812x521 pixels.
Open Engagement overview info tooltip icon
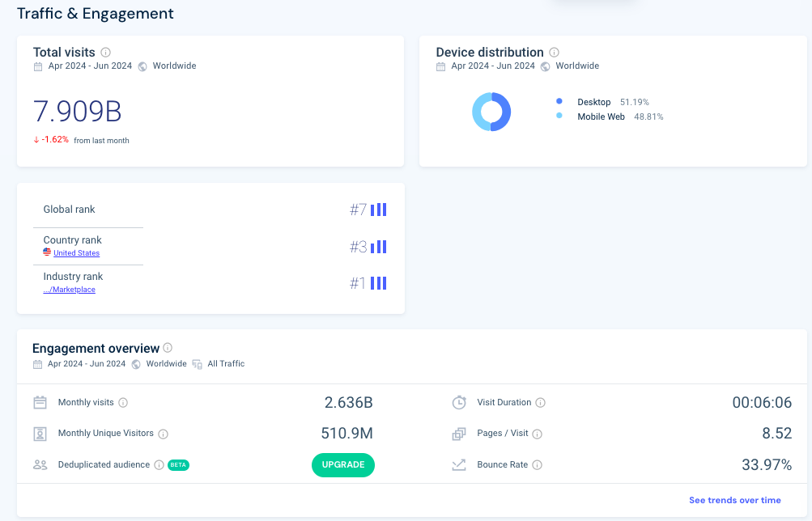(168, 348)
